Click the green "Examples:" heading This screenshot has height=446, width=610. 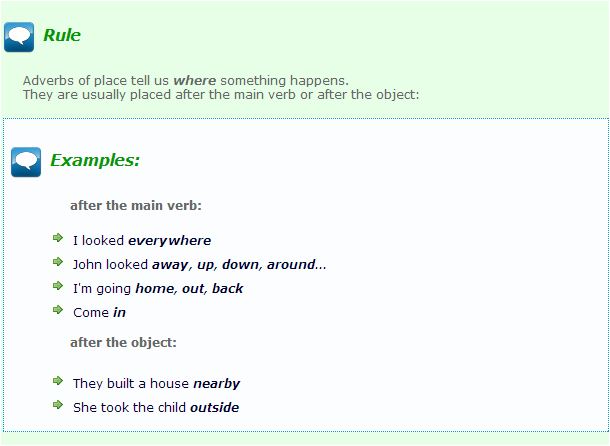95,160
